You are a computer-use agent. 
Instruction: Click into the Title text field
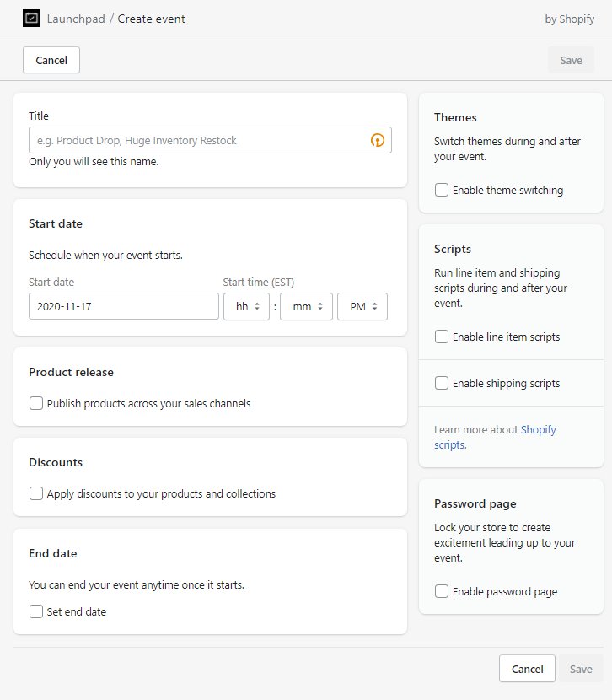click(198, 141)
